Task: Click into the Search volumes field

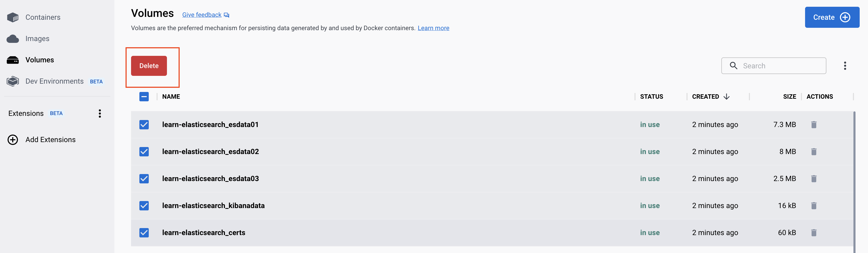Action: click(x=774, y=66)
